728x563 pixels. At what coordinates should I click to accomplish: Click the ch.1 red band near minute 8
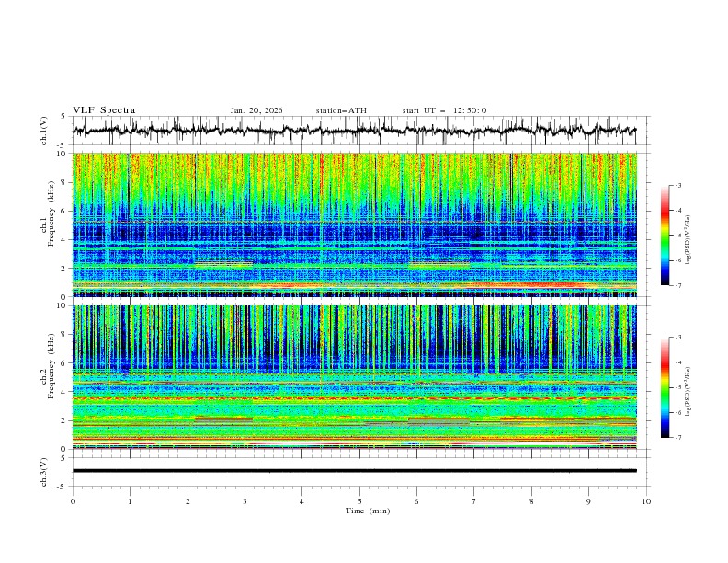tap(525, 285)
